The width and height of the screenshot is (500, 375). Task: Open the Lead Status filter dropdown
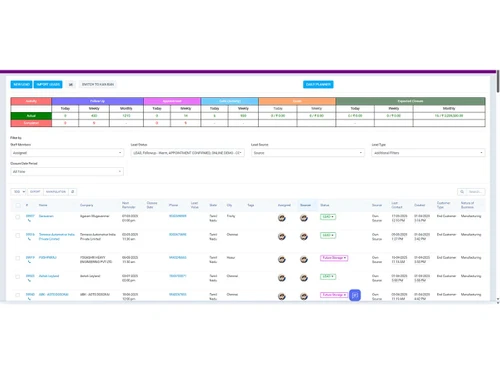pyautogui.click(x=187, y=153)
